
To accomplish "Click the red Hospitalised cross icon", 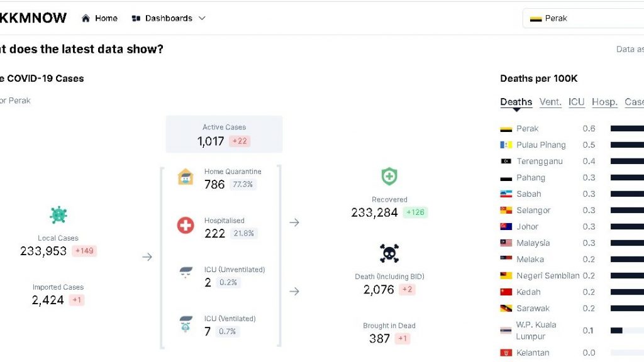I will pos(186,226).
